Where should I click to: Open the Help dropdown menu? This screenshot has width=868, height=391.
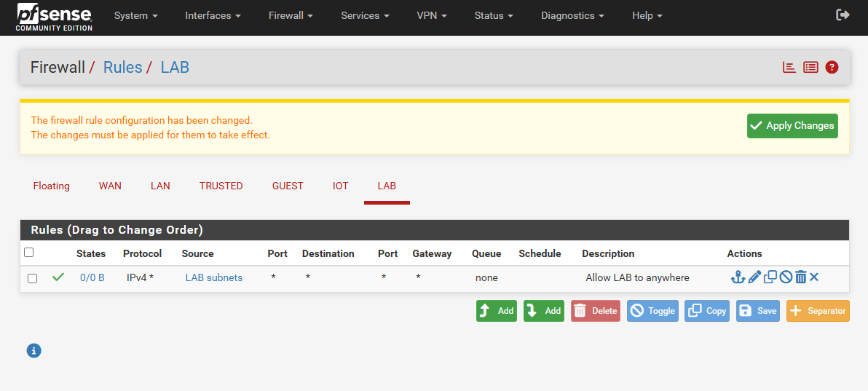647,16
